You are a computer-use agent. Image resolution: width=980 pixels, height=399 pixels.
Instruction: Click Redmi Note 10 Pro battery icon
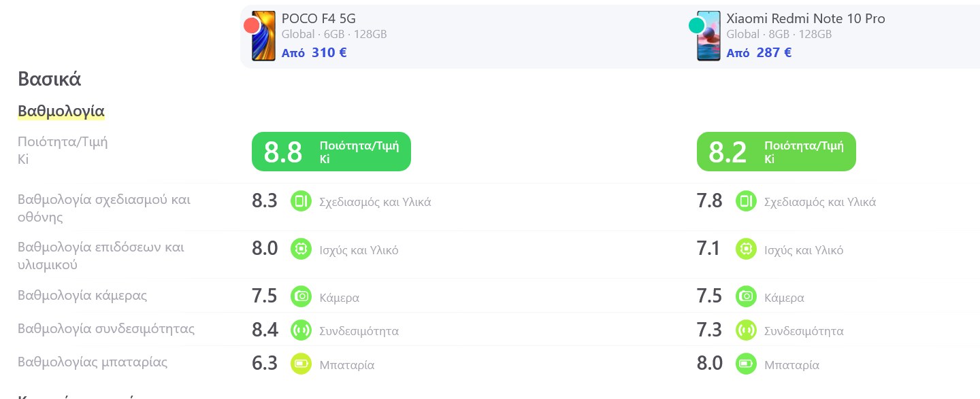tap(746, 364)
